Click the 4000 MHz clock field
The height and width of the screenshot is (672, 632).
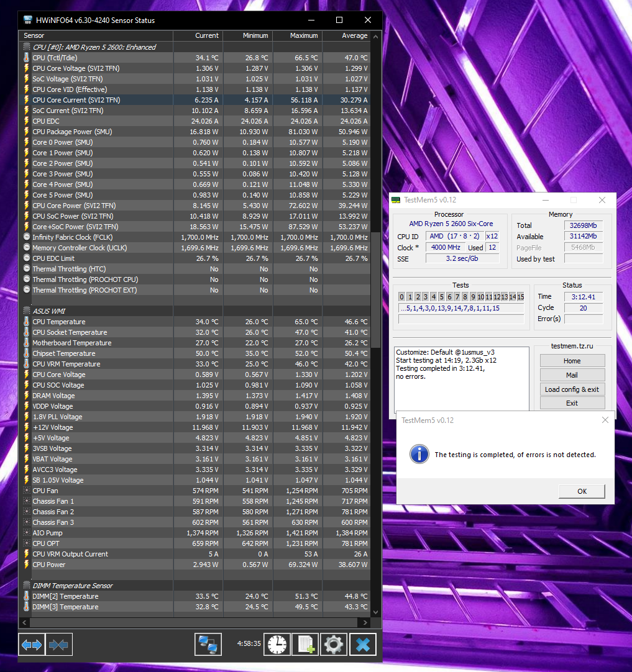click(x=446, y=247)
